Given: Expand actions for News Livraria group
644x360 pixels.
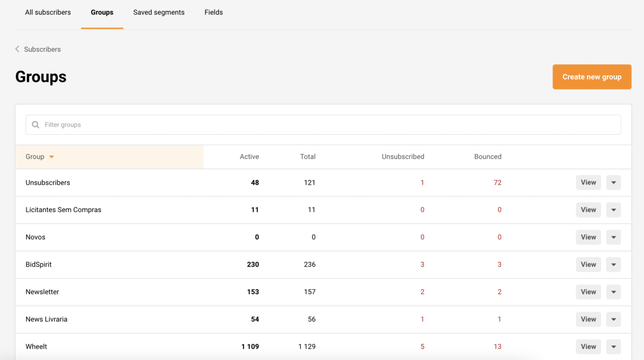Looking at the screenshot, I should pyautogui.click(x=613, y=319).
